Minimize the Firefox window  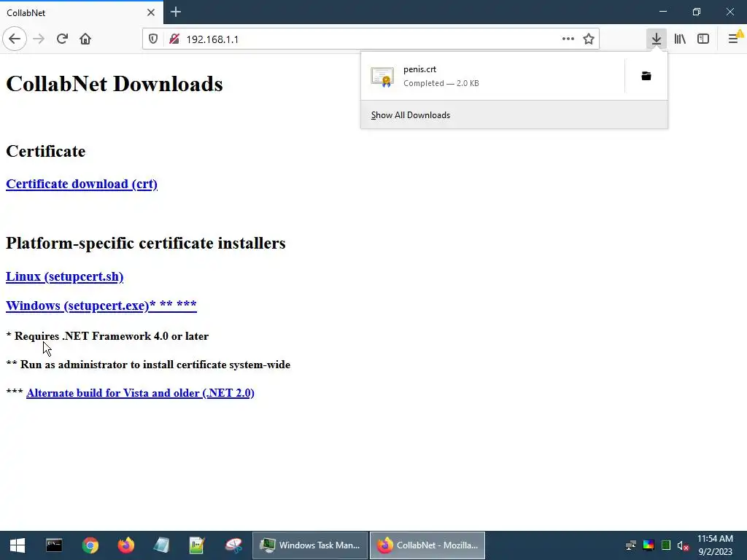[663, 12]
